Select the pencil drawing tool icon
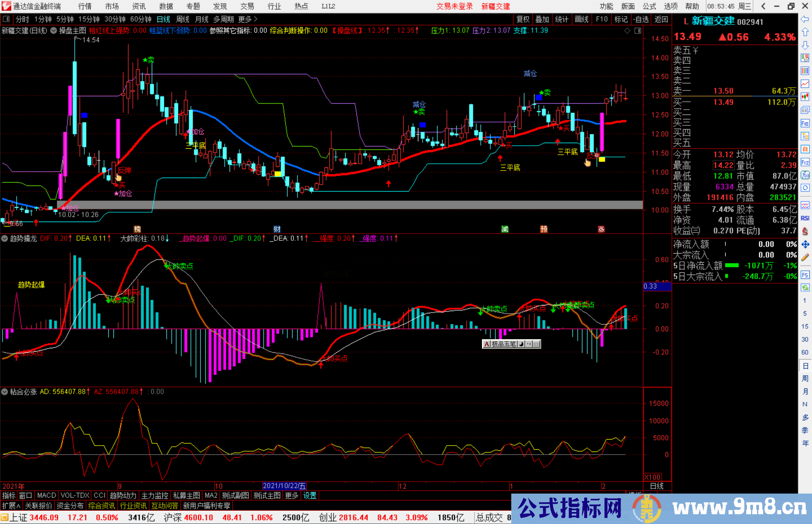The image size is (812, 524). tap(805, 258)
